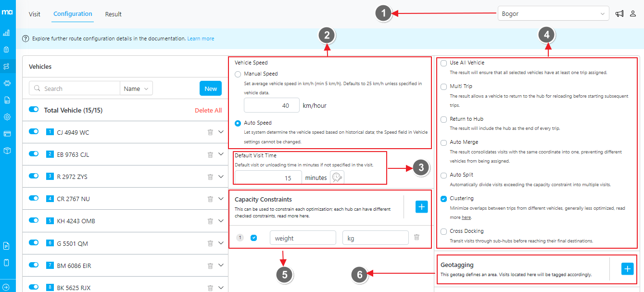Switch to the Result tab
The width and height of the screenshot is (644, 292).
click(114, 14)
